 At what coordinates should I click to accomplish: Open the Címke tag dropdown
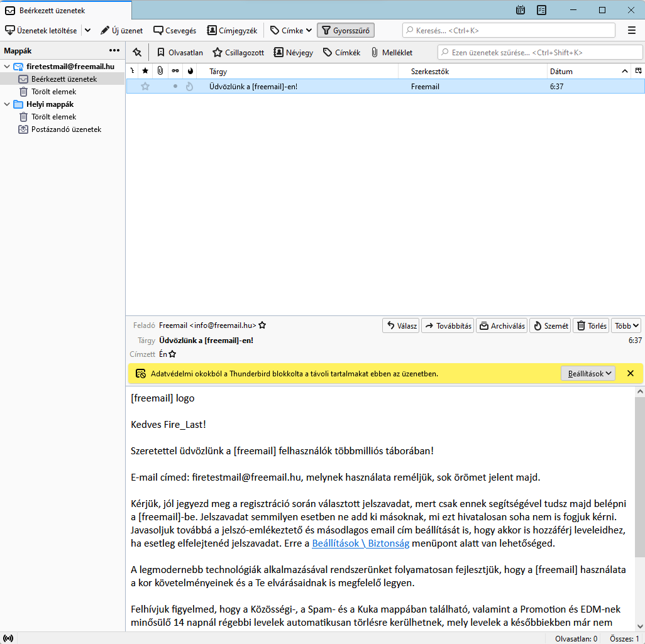click(291, 30)
